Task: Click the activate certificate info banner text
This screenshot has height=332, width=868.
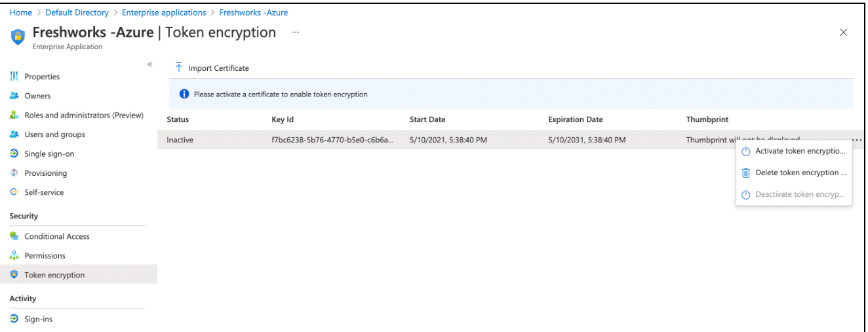Action: [281, 94]
